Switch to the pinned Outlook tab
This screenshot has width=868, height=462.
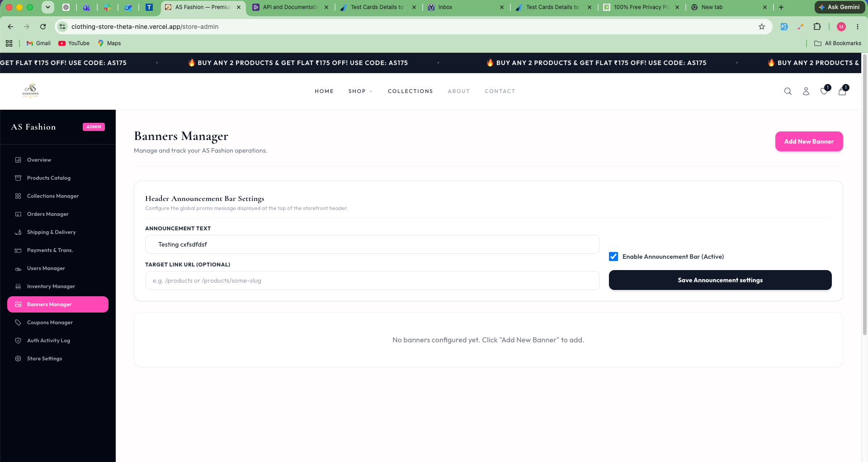coord(128,7)
